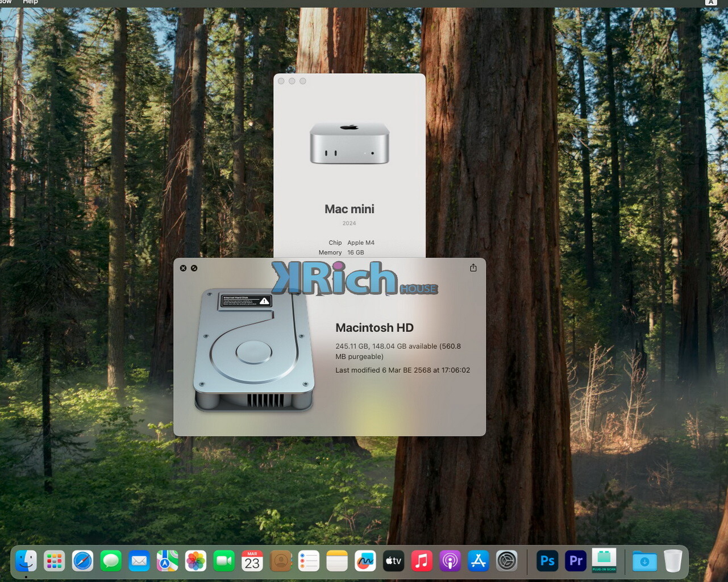Open Launchpad in the Dock

point(55,561)
